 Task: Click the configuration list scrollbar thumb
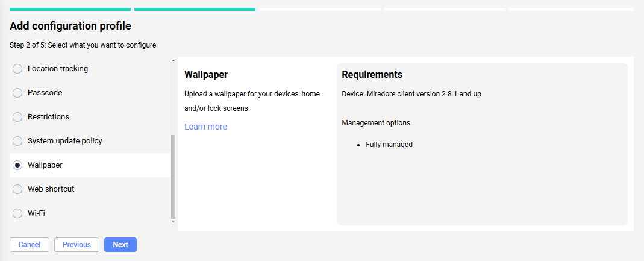tap(173, 177)
